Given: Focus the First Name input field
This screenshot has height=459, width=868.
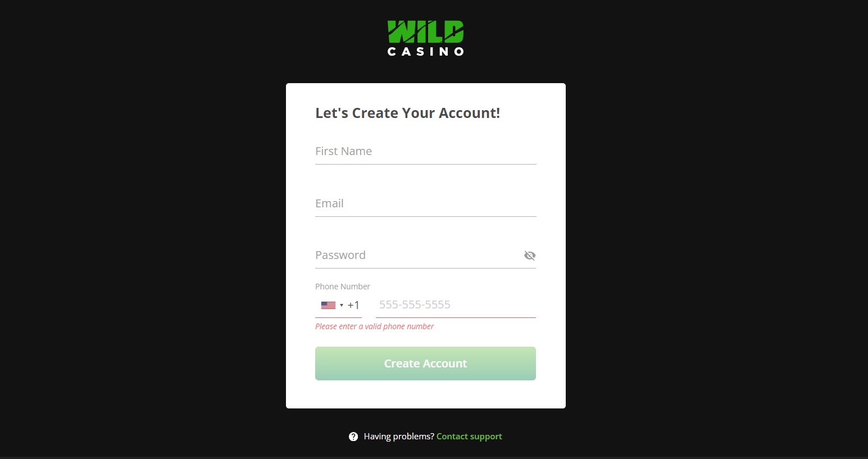Looking at the screenshot, I should (x=425, y=152).
